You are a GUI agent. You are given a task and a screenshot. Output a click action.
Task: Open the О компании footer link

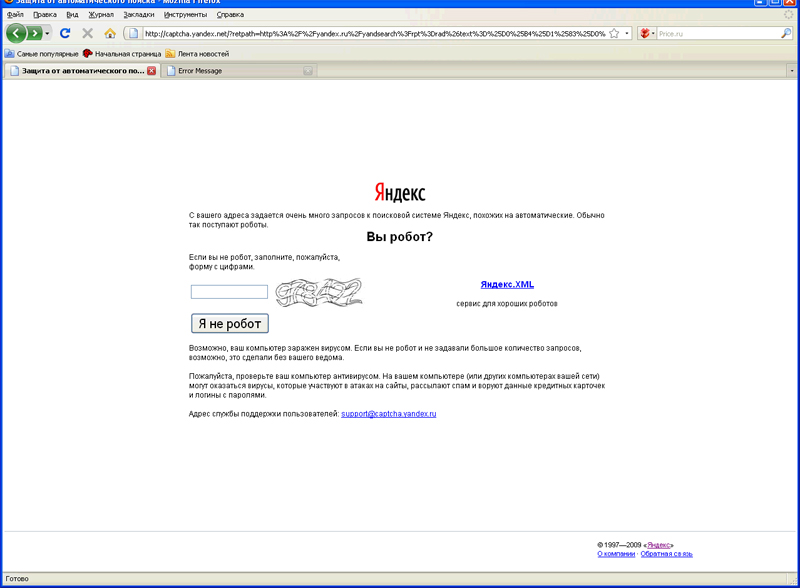tap(616, 554)
